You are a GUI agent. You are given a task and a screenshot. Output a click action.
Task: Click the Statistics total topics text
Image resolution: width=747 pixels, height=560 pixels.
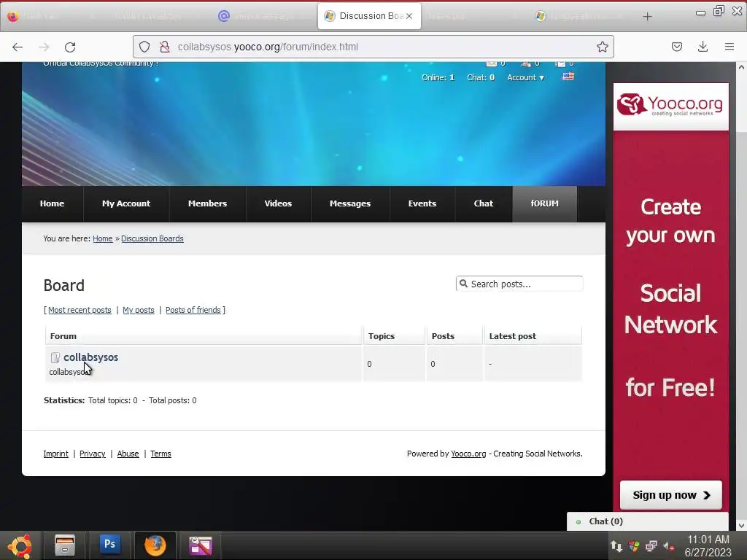coord(113,400)
